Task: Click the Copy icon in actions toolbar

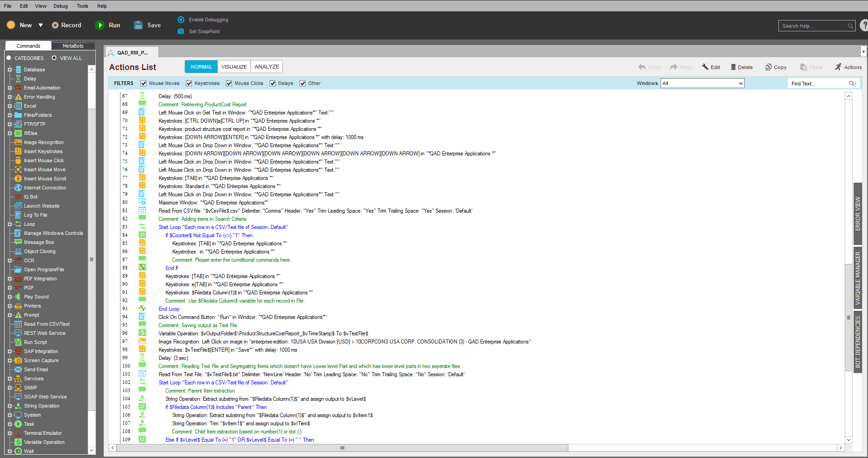Action: click(768, 67)
